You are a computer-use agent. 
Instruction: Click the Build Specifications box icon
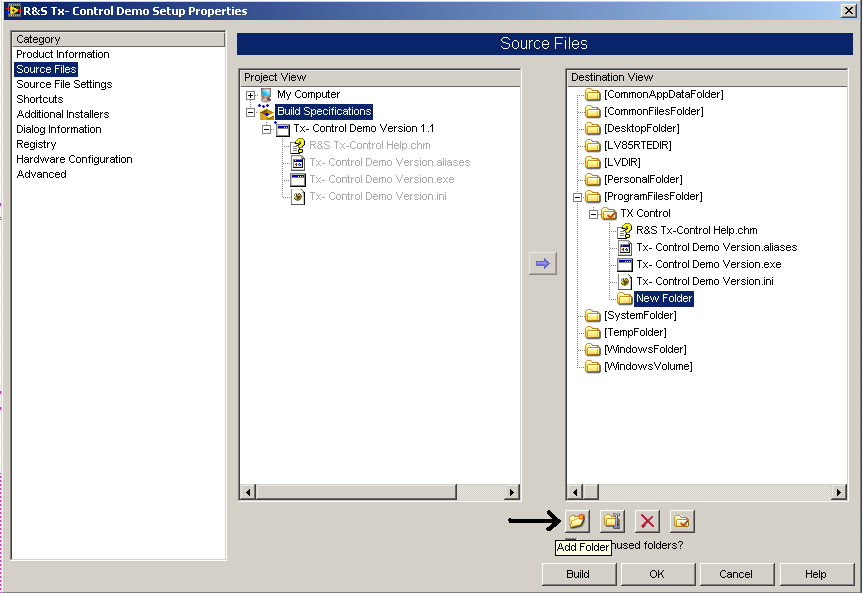(x=266, y=112)
